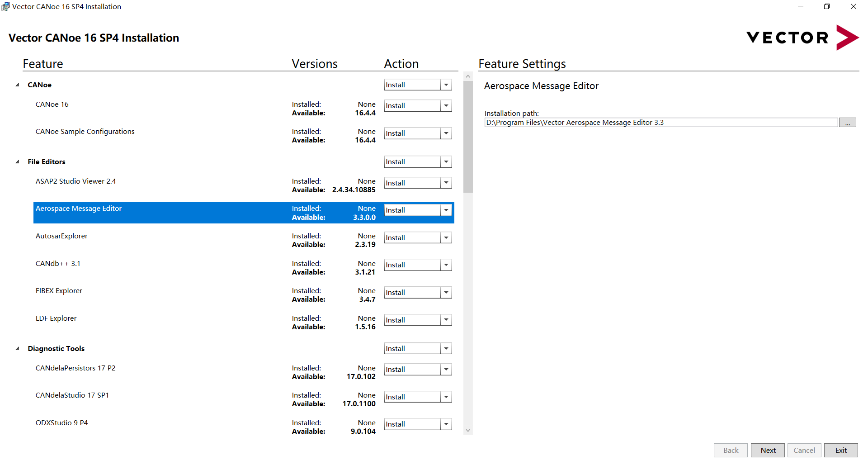Open action dropdown for CANoe Sample Configurations
868x465 pixels.
coord(446,133)
